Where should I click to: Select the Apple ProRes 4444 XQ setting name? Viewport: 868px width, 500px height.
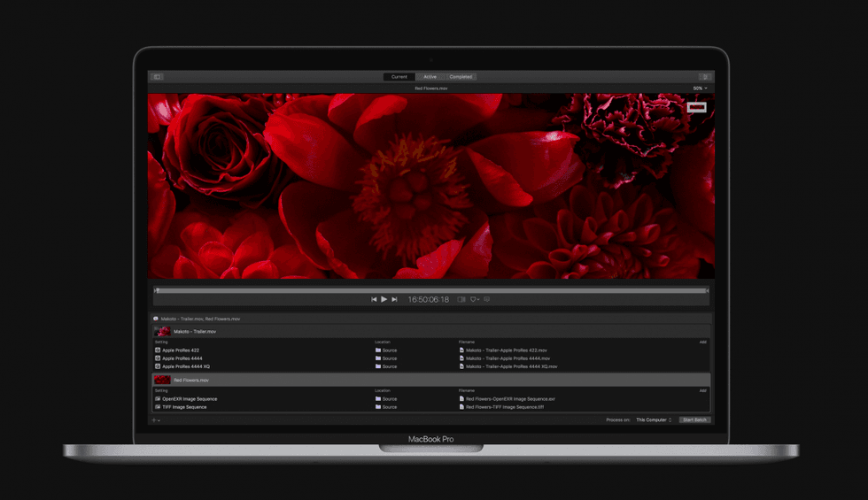(186, 366)
